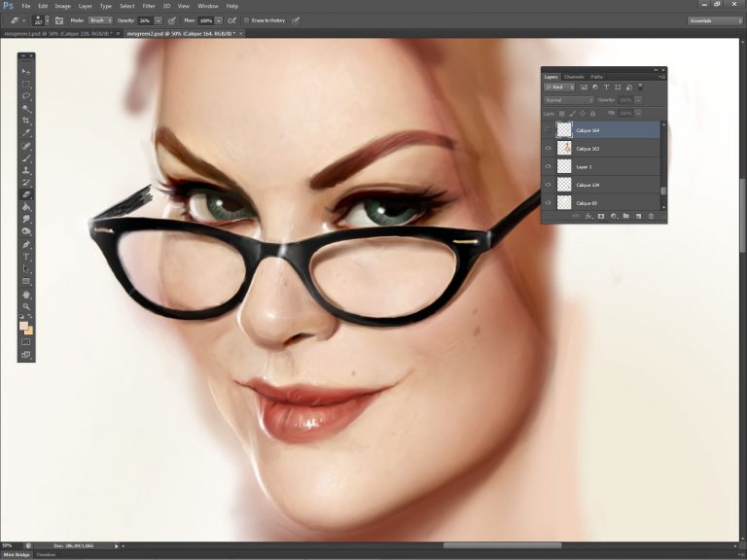Create a new layer
This screenshot has height=560, width=747.
pyautogui.click(x=638, y=216)
